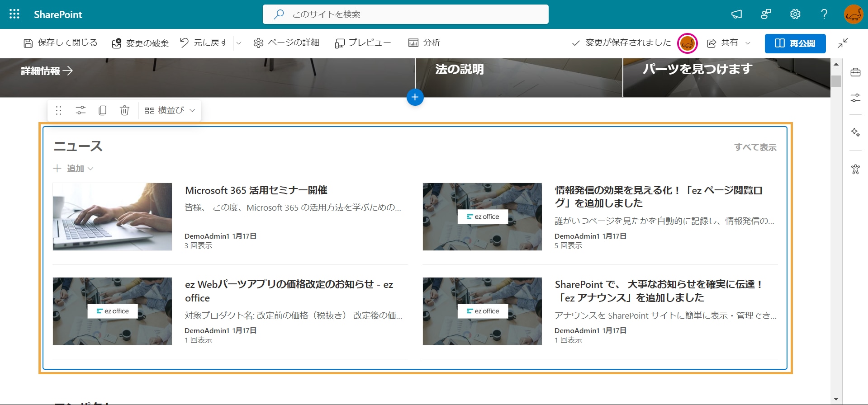Click the vertical scrollbar thumb

(x=836, y=81)
